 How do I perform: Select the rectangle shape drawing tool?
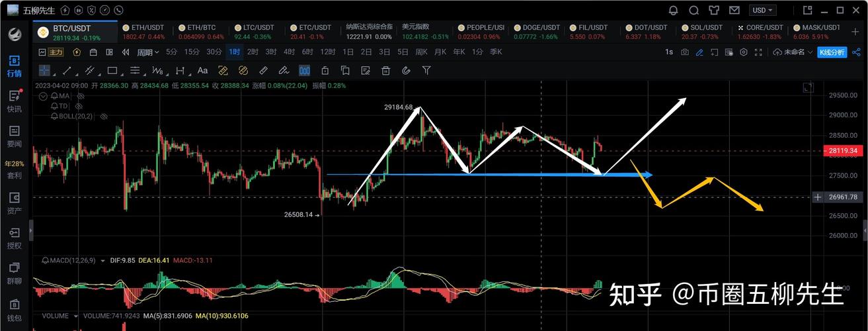tap(112, 70)
